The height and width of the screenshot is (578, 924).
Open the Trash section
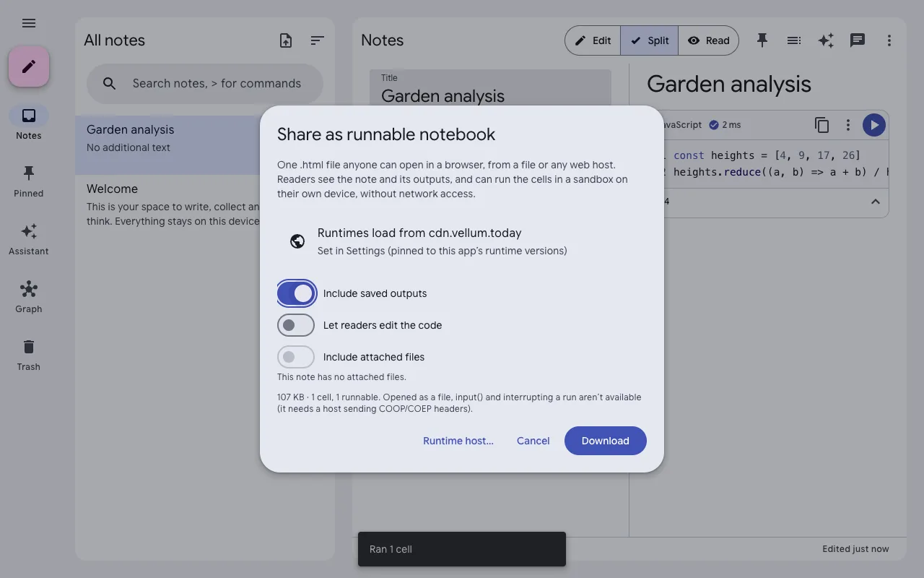click(x=29, y=354)
